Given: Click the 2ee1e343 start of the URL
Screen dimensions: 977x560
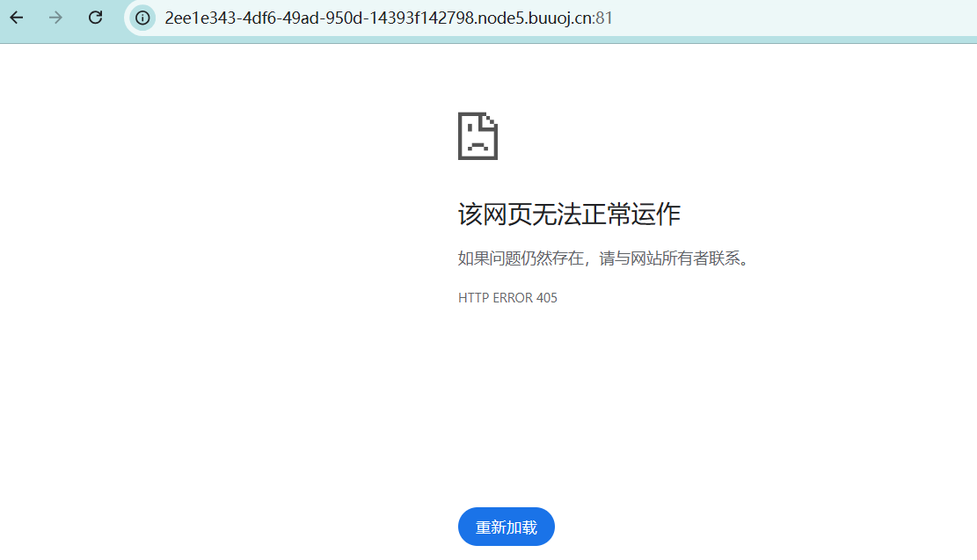Looking at the screenshot, I should (x=195, y=18).
